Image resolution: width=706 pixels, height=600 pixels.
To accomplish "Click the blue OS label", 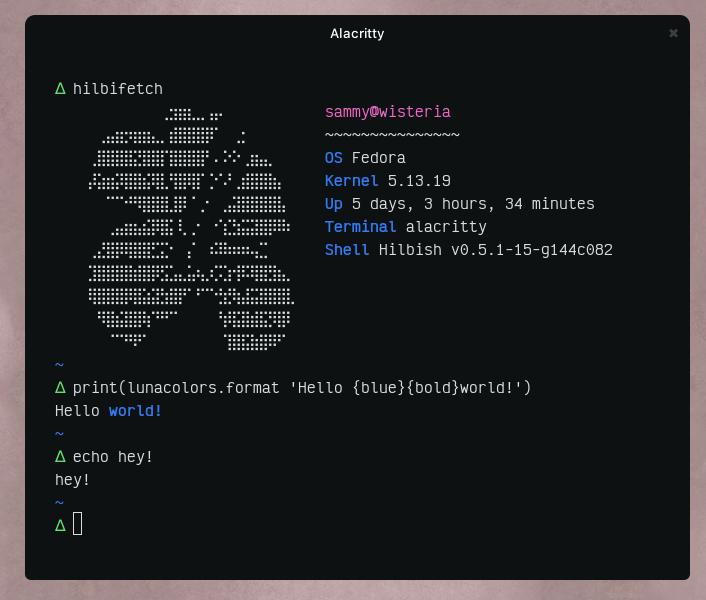I will tap(334, 158).
